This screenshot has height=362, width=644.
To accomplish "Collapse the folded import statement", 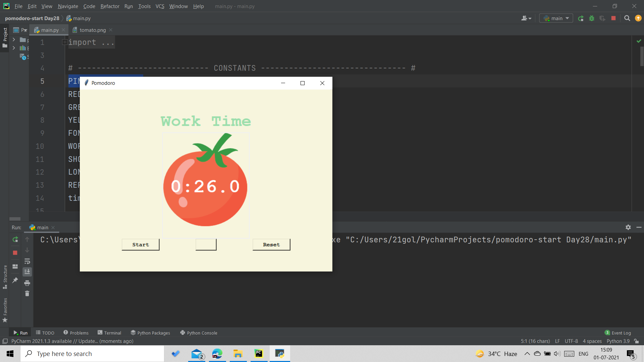I will coord(64,42).
